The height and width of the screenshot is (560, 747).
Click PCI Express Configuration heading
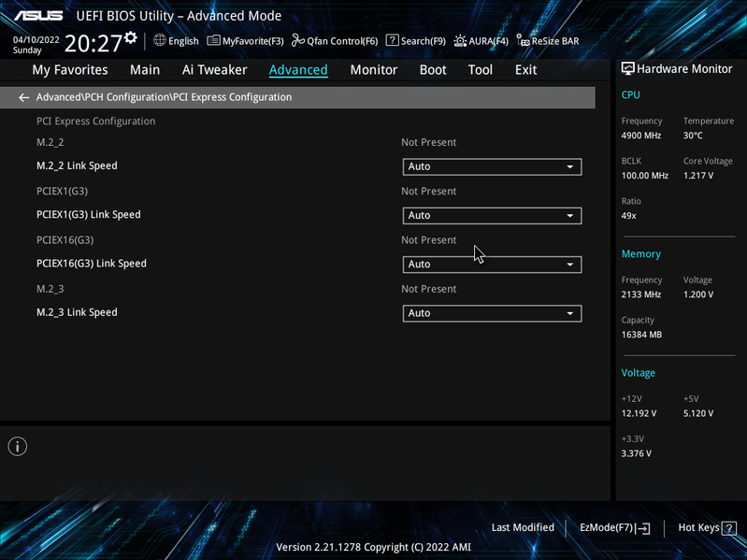click(x=95, y=121)
